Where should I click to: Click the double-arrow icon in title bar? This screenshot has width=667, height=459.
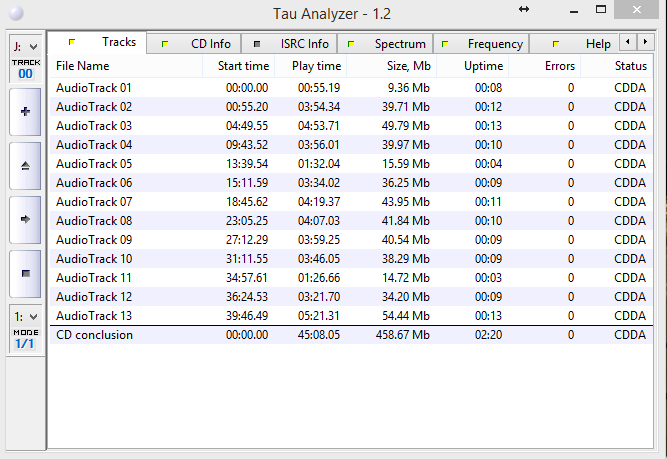(524, 9)
